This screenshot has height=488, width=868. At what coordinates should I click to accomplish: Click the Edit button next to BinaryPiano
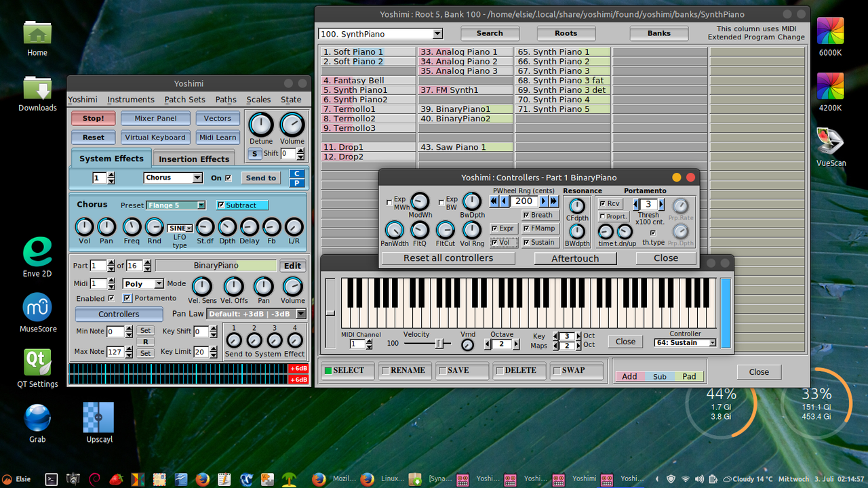click(x=292, y=266)
